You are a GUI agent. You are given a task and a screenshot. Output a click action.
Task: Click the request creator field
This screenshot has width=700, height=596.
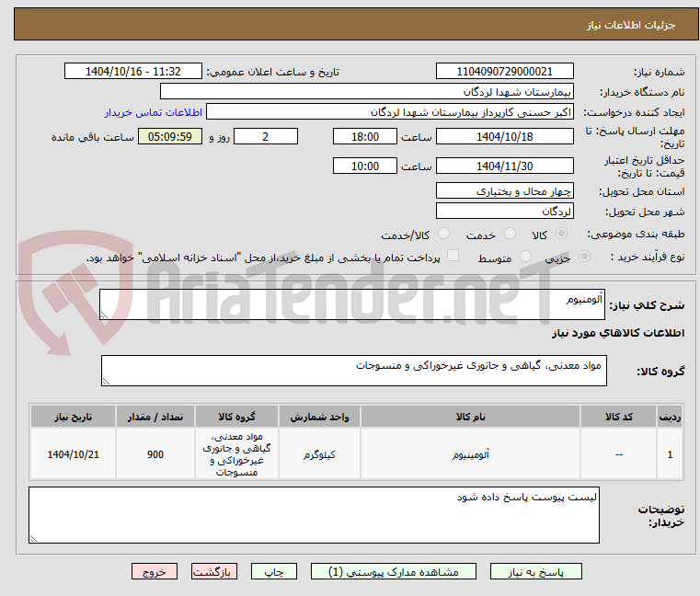tap(390, 112)
